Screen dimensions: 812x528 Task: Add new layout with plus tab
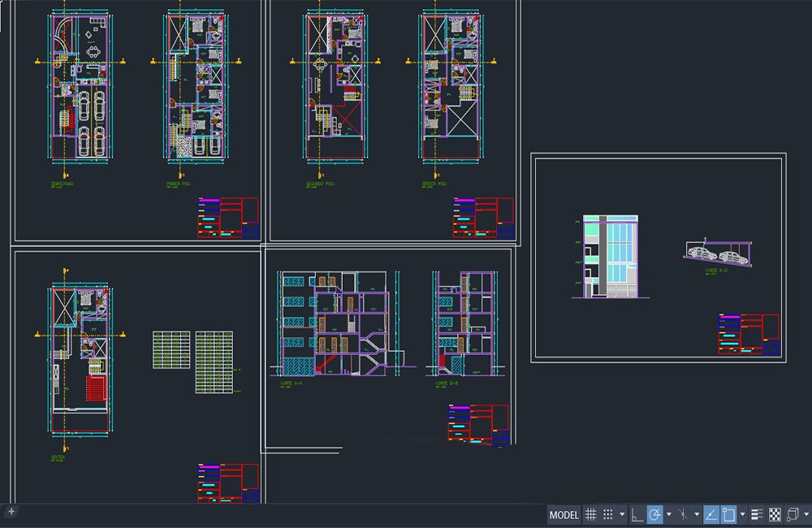click(x=11, y=512)
